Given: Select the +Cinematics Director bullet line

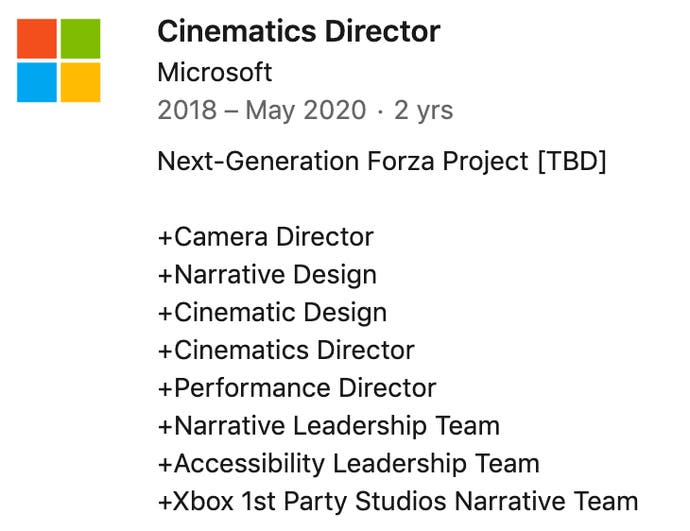Looking at the screenshot, I should click(286, 350).
